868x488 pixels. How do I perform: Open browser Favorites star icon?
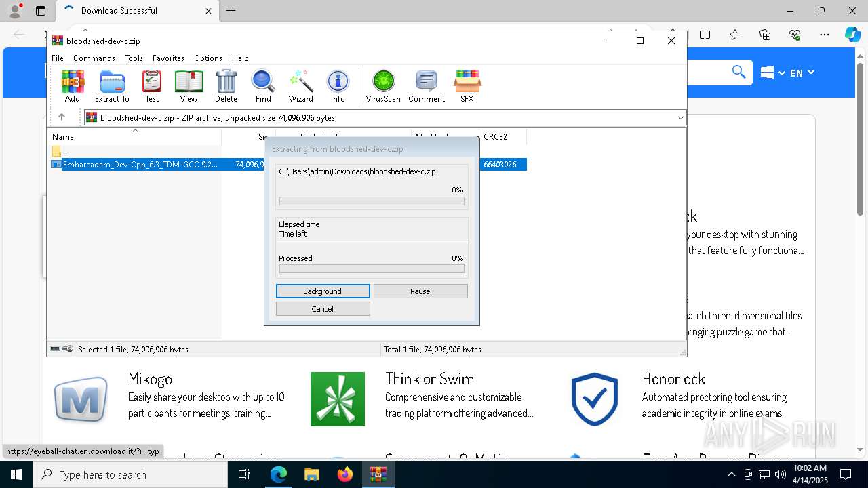pyautogui.click(x=735, y=35)
